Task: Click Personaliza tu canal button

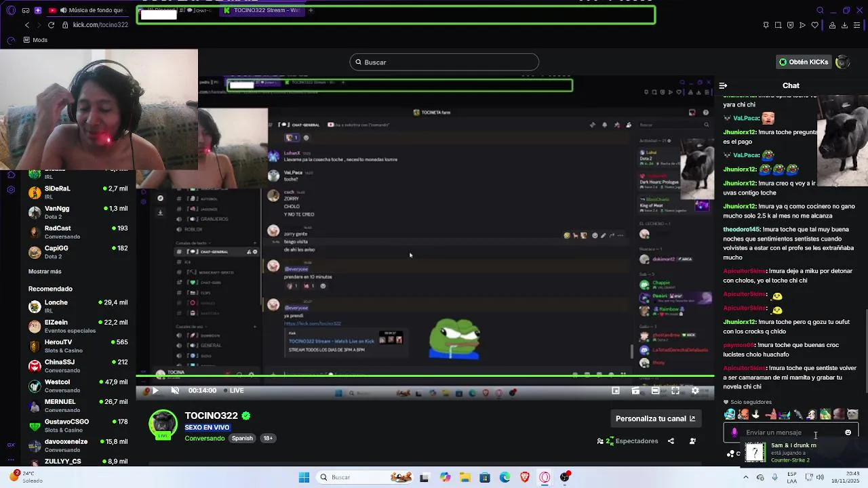Action: tap(656, 418)
